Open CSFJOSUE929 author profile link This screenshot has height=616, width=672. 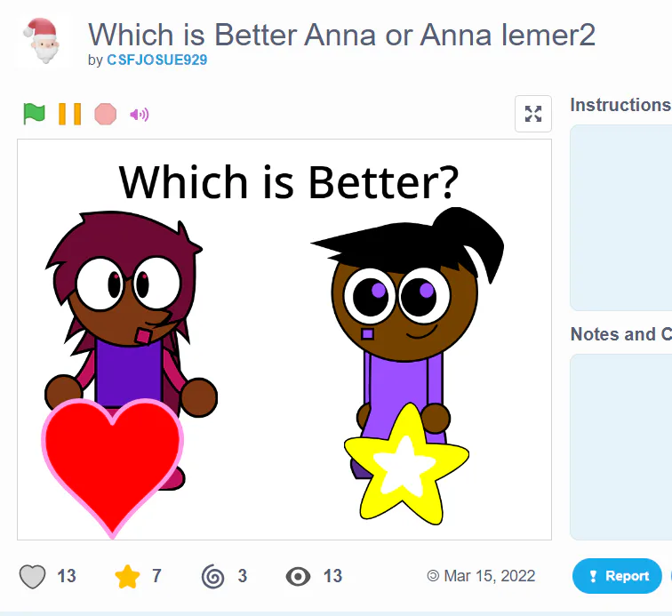156,60
